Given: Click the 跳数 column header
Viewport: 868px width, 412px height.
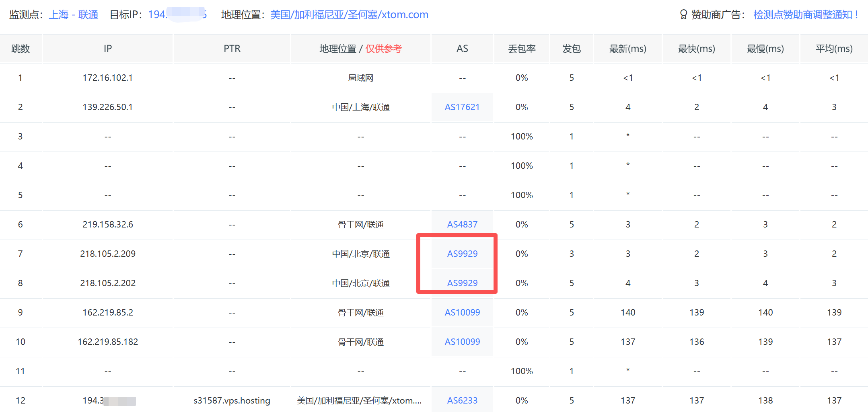Looking at the screenshot, I should [x=21, y=49].
